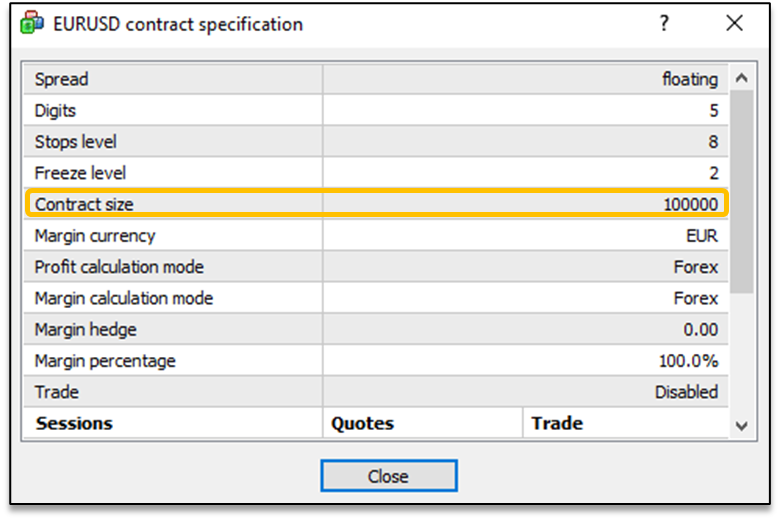
Task: Select the Spread row
Action: click(x=376, y=79)
